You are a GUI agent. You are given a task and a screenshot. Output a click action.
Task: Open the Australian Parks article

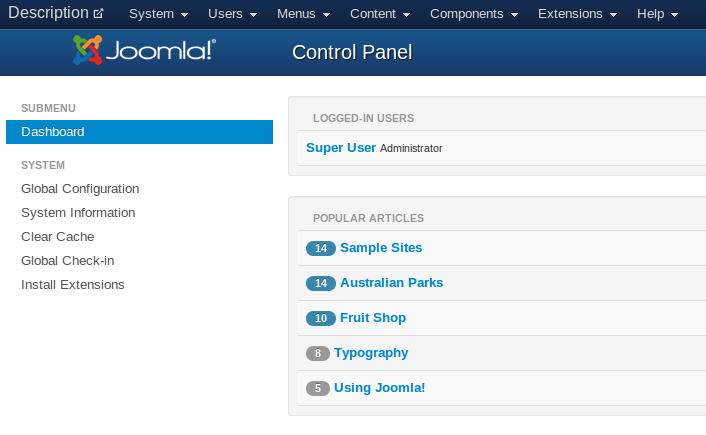coord(392,283)
